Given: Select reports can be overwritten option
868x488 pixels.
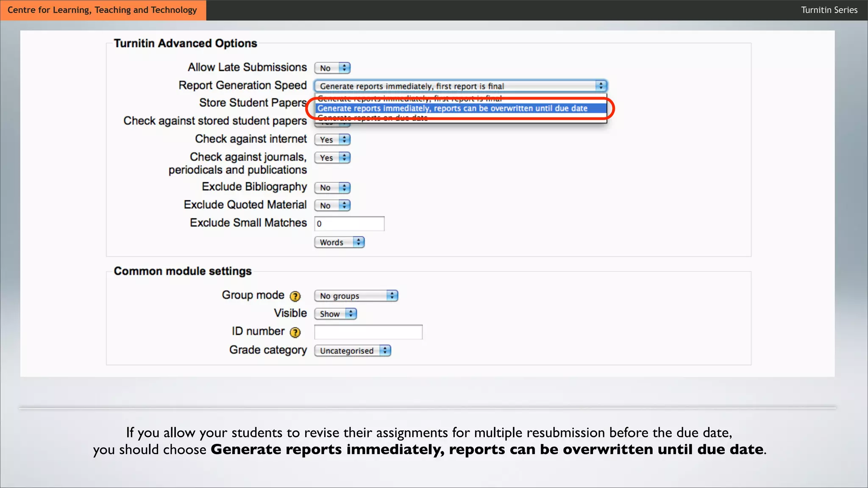Looking at the screenshot, I should pyautogui.click(x=452, y=108).
